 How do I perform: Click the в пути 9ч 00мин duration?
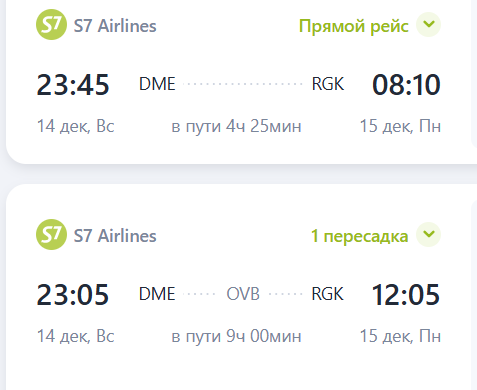pos(236,336)
